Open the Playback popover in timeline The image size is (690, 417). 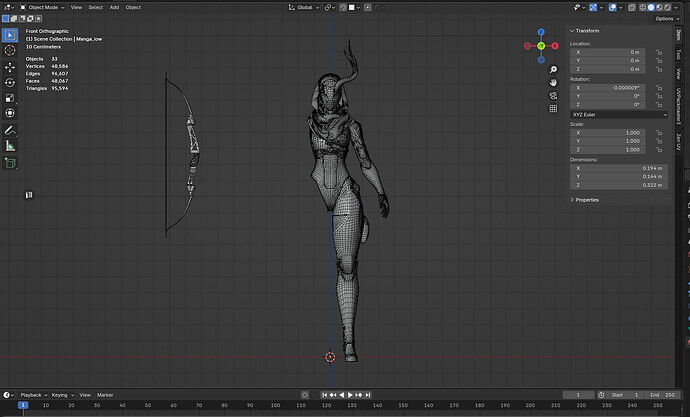pyautogui.click(x=31, y=395)
